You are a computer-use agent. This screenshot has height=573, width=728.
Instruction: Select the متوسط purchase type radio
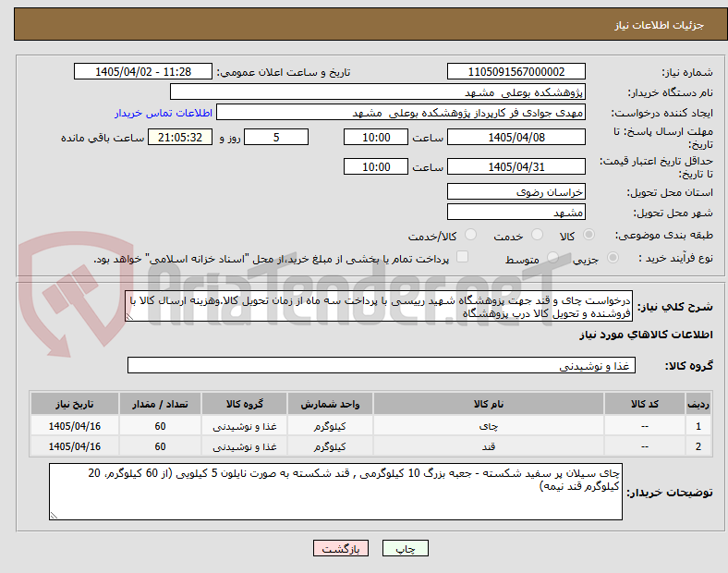tap(552, 258)
